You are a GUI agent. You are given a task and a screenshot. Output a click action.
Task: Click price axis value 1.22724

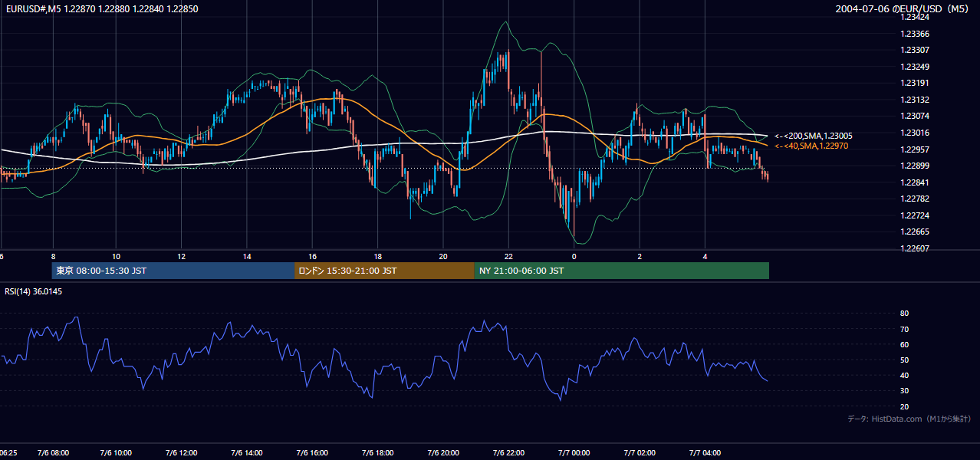[914, 215]
